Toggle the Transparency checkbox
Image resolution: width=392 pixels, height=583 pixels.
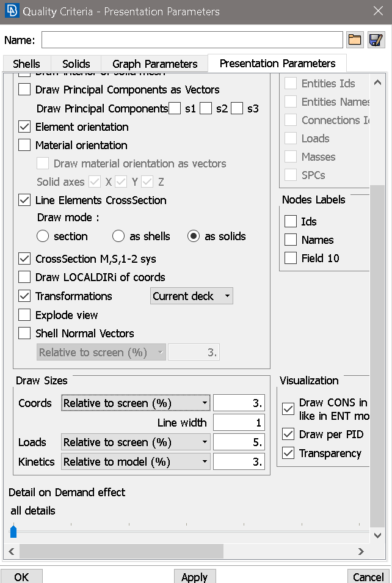click(x=288, y=453)
